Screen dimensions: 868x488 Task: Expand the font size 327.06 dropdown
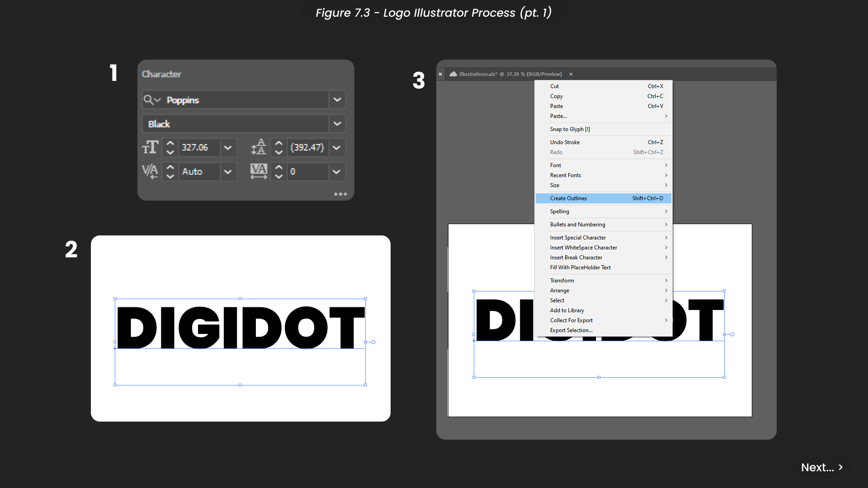point(228,147)
